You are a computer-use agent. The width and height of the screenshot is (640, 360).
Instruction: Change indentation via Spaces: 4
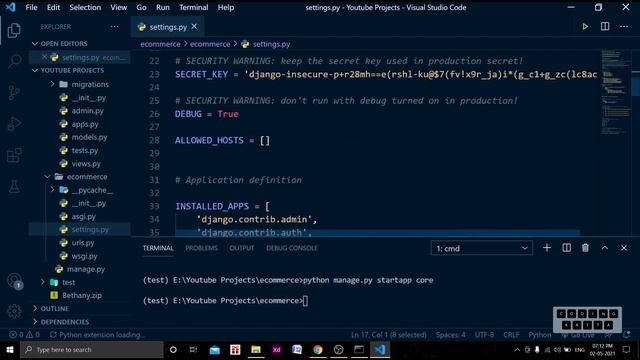[450, 335]
